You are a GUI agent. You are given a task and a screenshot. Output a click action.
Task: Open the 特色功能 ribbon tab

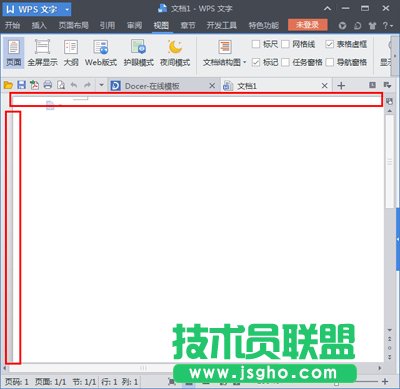(x=264, y=25)
